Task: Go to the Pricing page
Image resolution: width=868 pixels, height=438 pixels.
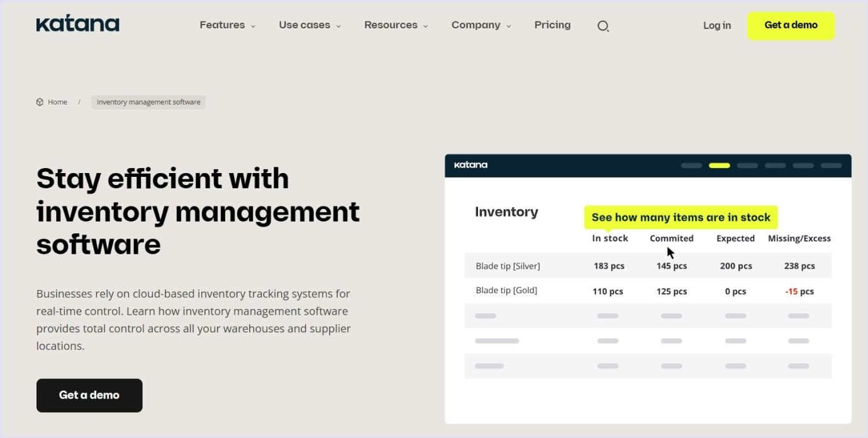Action: 552,25
